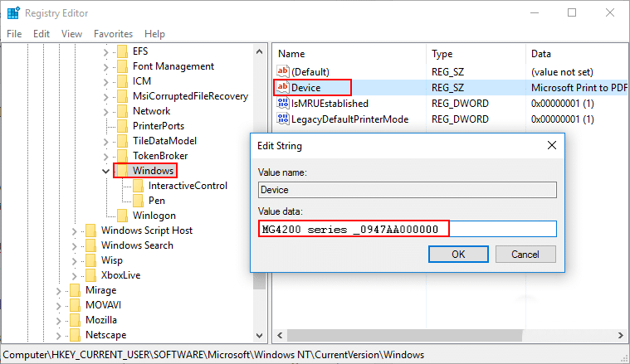Select the Windows Script Host folder icon
The image size is (630, 364).
coord(91,231)
